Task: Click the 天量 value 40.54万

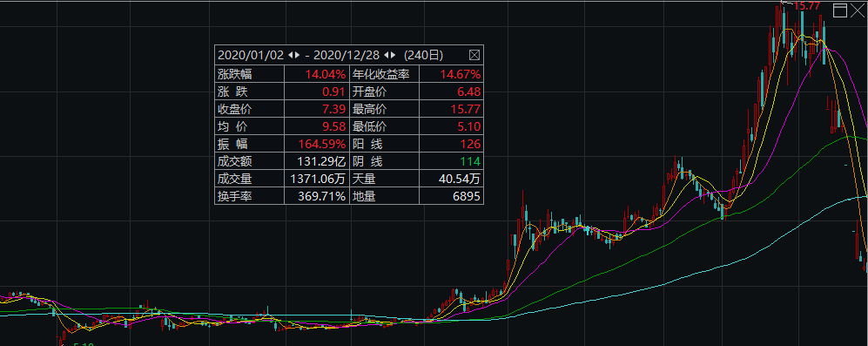Action: click(461, 179)
